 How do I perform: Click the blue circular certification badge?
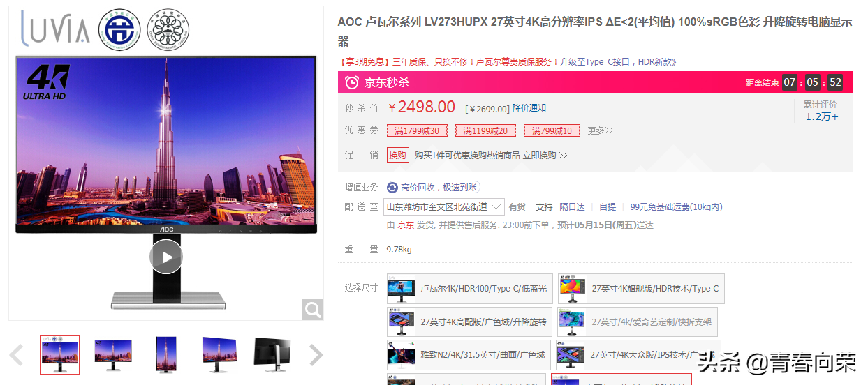119,29
